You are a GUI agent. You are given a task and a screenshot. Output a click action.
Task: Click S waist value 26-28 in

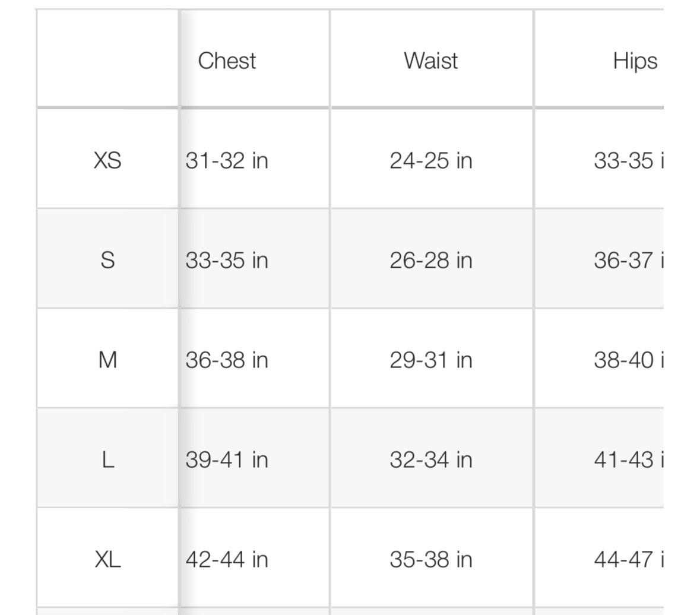(x=430, y=260)
